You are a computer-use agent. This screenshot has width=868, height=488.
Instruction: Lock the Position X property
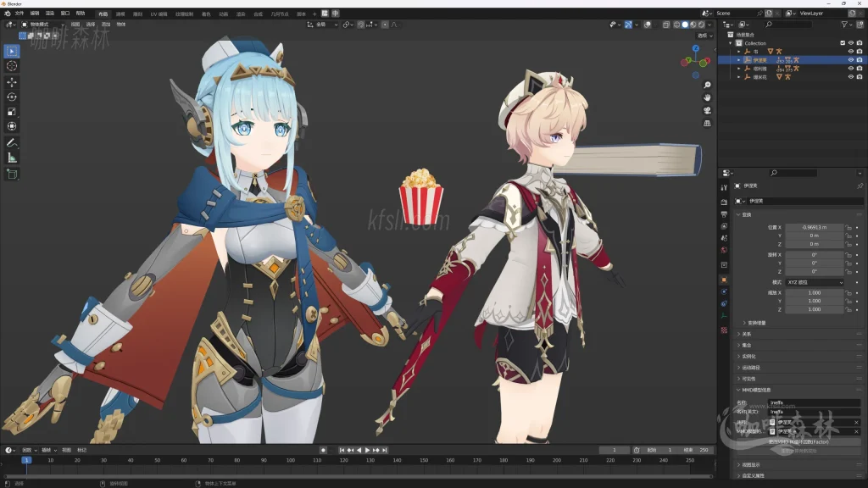coord(848,227)
